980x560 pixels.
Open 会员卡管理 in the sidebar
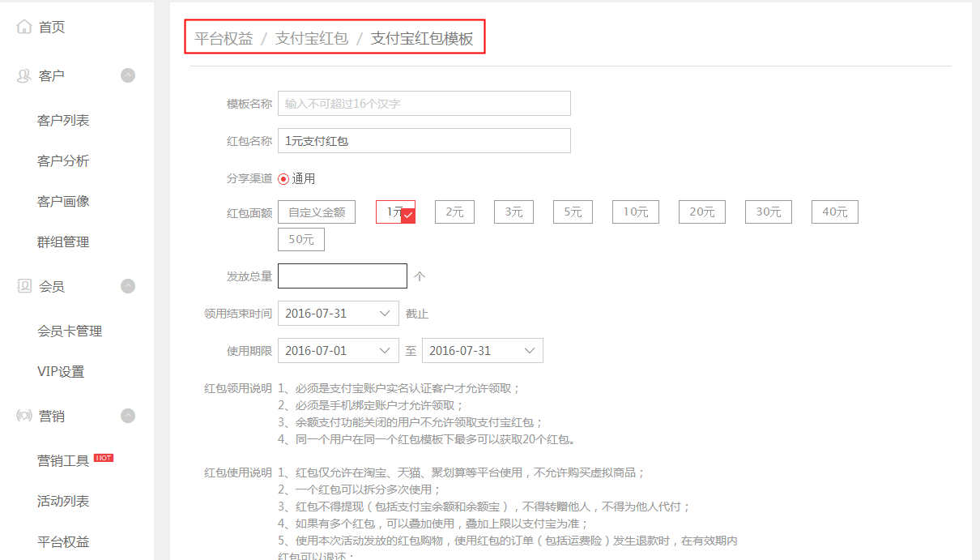coord(70,331)
